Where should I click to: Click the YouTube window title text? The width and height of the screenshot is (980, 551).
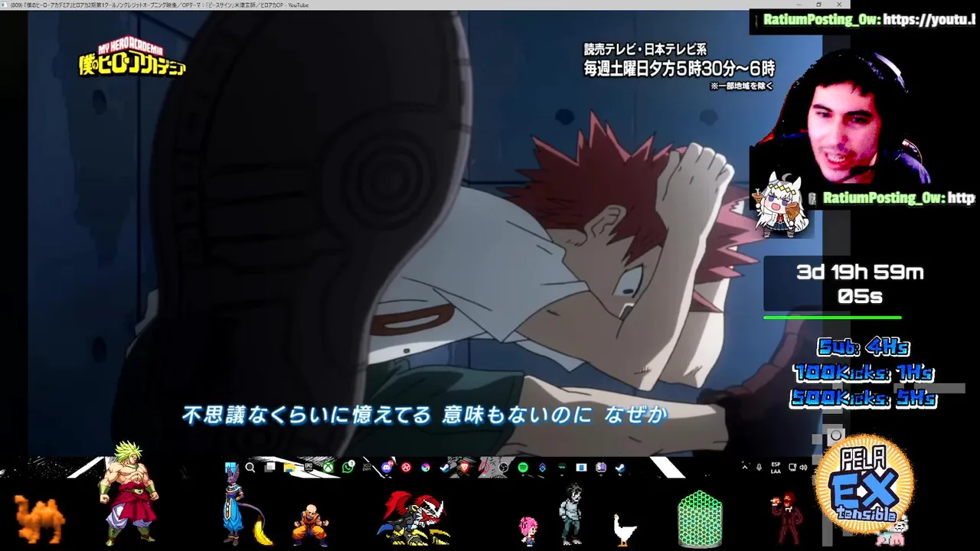pyautogui.click(x=159, y=5)
